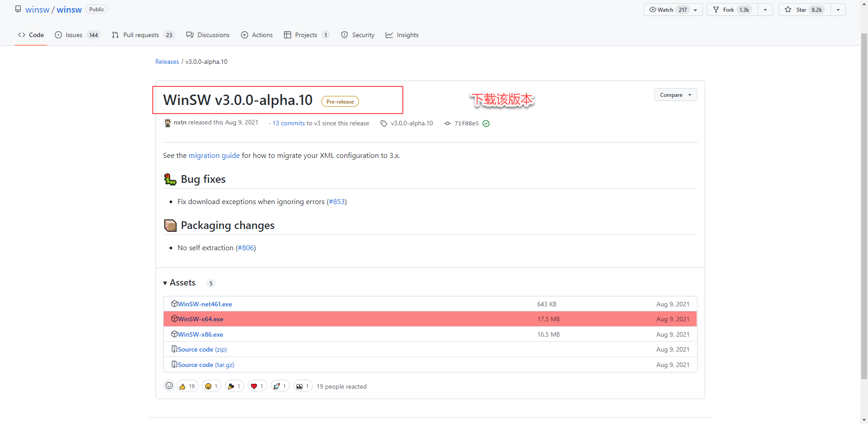Open issue #853 link

coord(337,202)
